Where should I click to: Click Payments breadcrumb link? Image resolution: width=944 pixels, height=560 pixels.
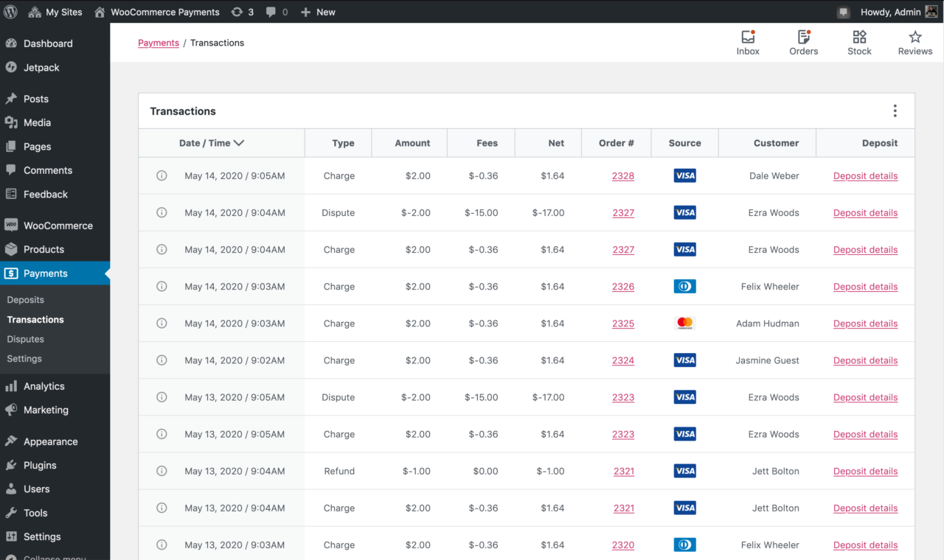coord(159,43)
